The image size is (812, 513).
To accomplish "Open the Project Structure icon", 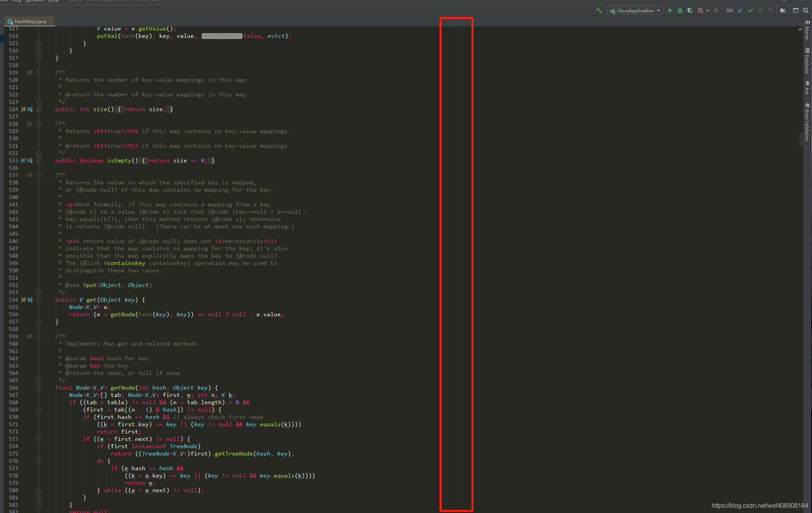I will pyautogui.click(x=783, y=10).
